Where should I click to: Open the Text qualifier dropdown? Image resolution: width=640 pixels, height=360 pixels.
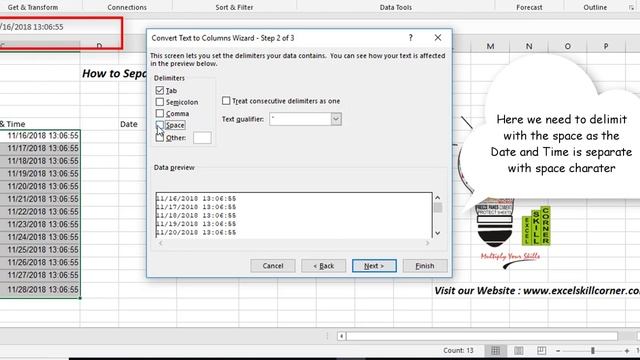coord(336,119)
